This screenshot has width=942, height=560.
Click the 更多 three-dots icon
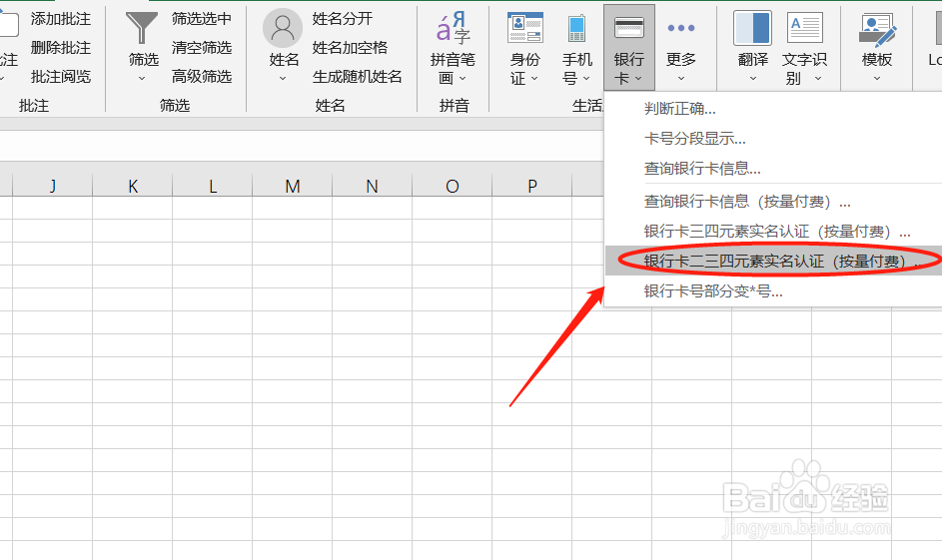(x=681, y=28)
